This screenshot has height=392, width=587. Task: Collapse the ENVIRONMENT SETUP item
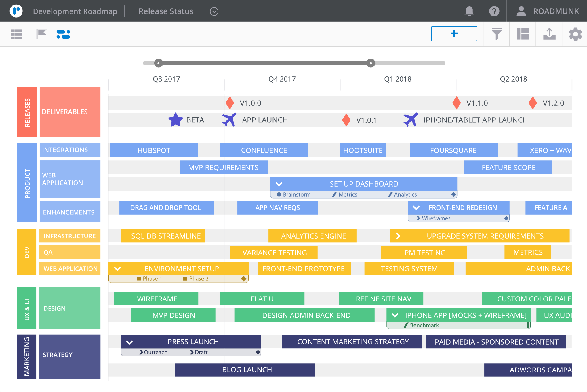coord(117,269)
